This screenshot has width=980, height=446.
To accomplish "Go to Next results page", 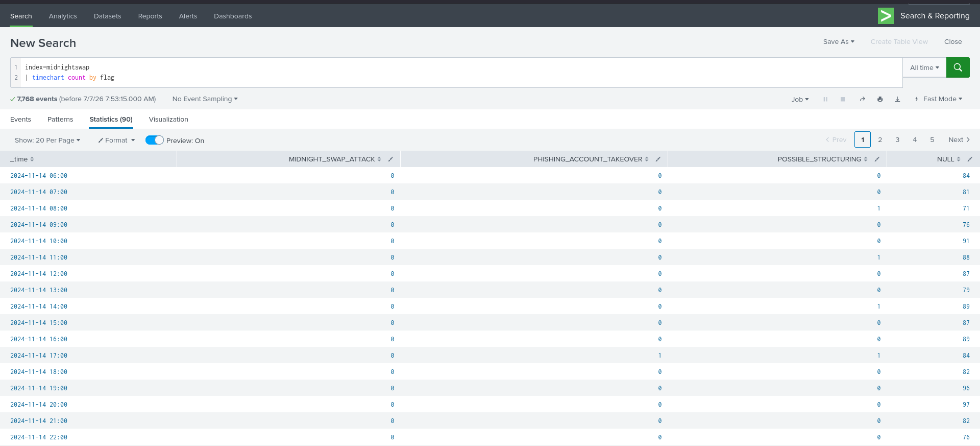I will (959, 139).
